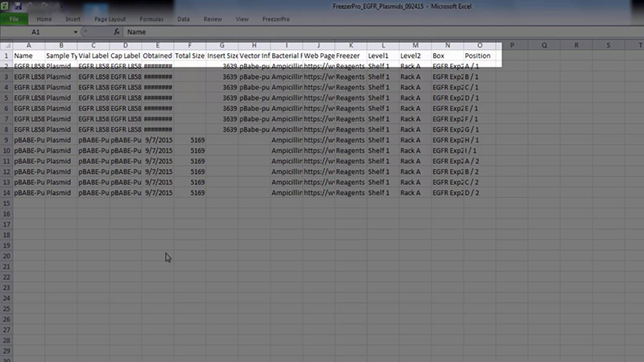Open the FreezerPro ribbon tab
Screen dimensions: 644x362
(x=276, y=19)
